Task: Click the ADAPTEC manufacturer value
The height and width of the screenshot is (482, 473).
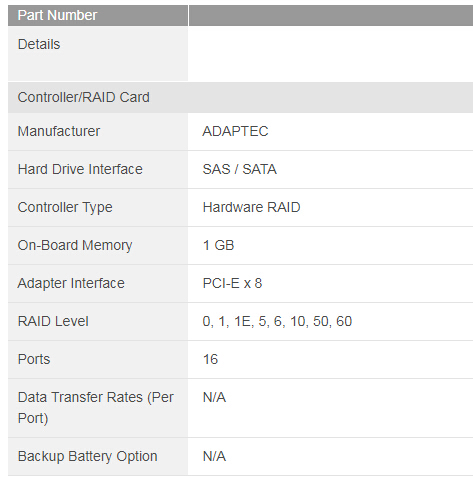Action: (235, 131)
